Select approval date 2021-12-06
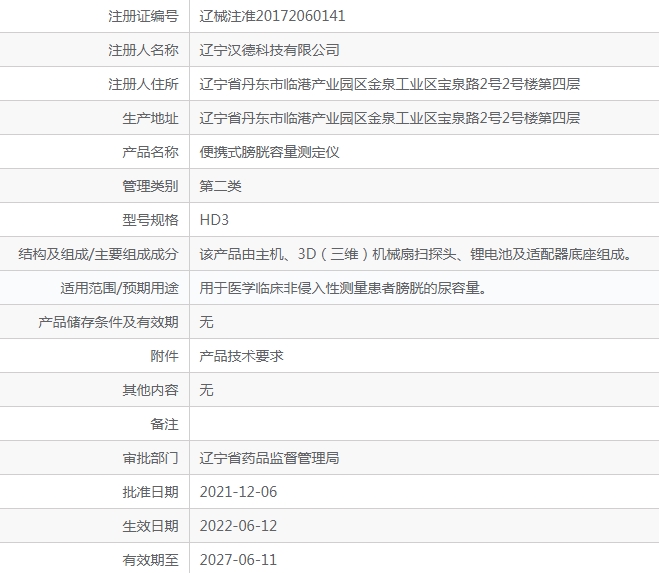The width and height of the screenshot is (659, 573). click(x=238, y=492)
